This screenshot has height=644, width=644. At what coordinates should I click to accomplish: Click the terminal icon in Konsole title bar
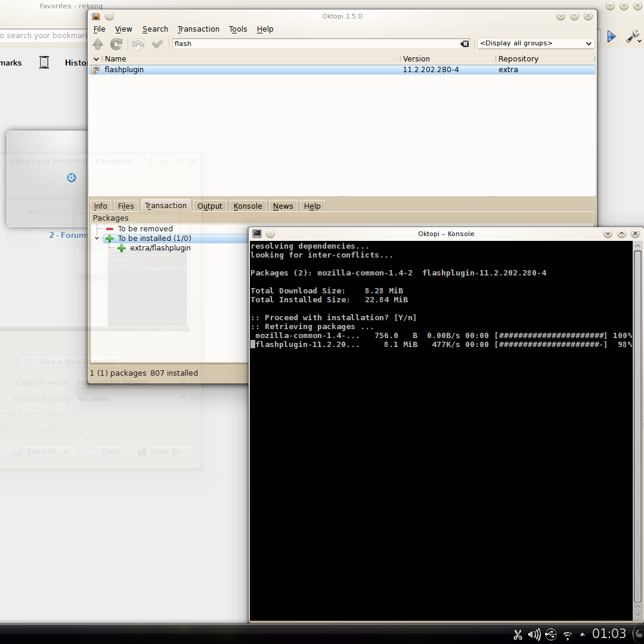pos(257,233)
